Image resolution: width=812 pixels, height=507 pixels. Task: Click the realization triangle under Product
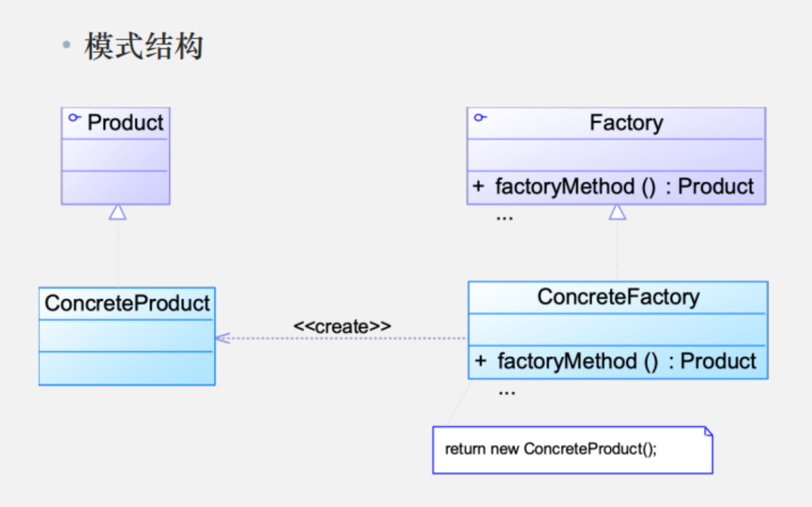tap(116, 212)
